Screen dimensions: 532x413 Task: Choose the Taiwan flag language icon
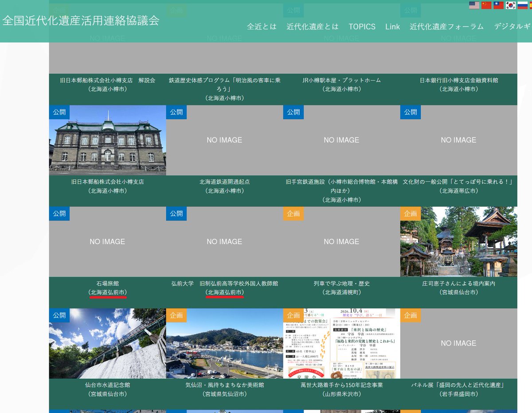click(498, 5)
